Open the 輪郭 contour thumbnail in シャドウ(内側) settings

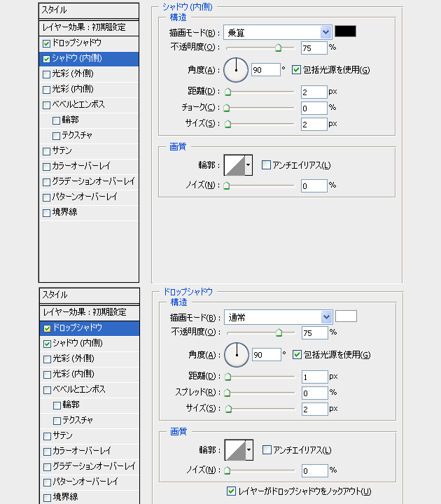point(234,165)
